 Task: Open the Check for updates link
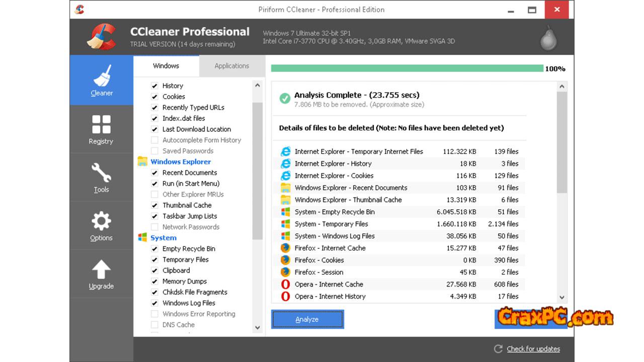pos(533,349)
